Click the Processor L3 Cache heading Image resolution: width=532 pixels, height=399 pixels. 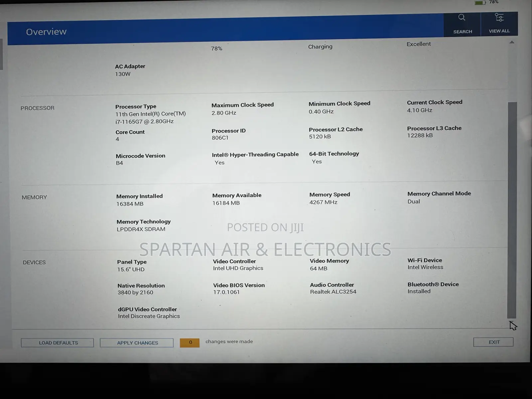[x=434, y=128]
